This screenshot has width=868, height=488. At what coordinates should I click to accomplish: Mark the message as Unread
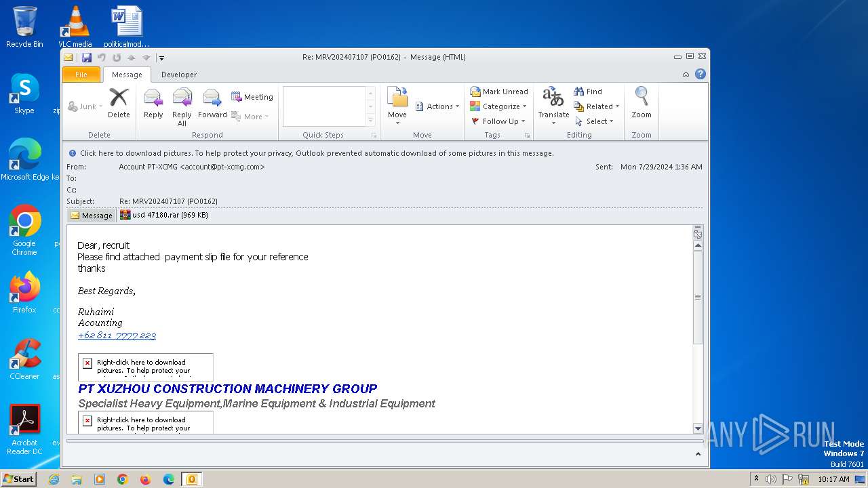[x=499, y=91]
